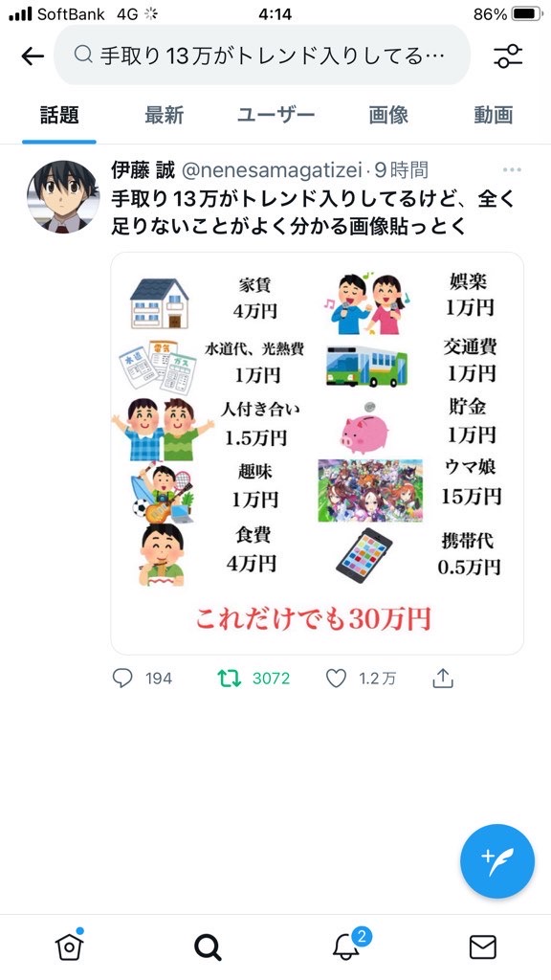Viewport: 551px width, 980px height.
Task: Open 伊藤 誠 profile avatar
Action: click(63, 197)
